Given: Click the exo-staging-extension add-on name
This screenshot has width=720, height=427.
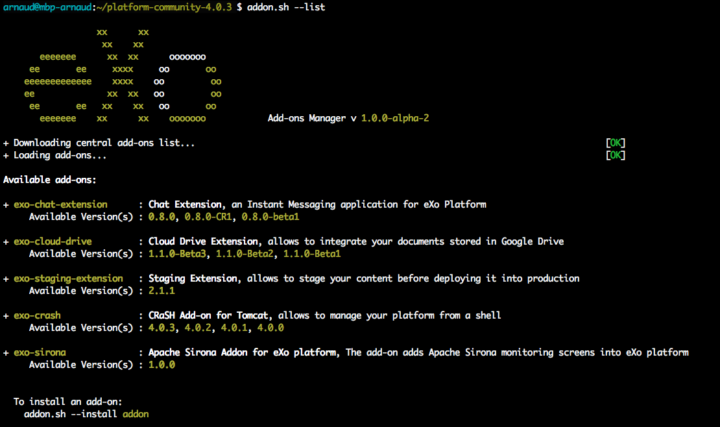Looking at the screenshot, I should (68, 278).
